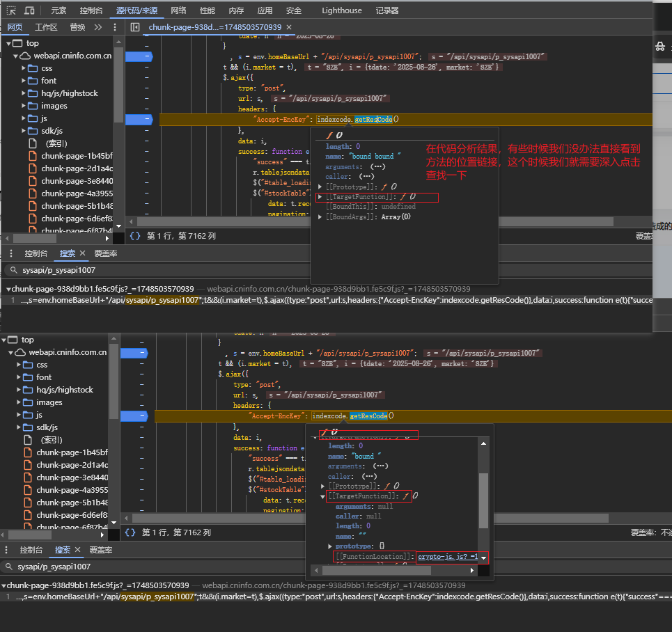Switch to 控制台 tab in upper drawer
Viewport: 672px width, 632px height.
point(36,253)
